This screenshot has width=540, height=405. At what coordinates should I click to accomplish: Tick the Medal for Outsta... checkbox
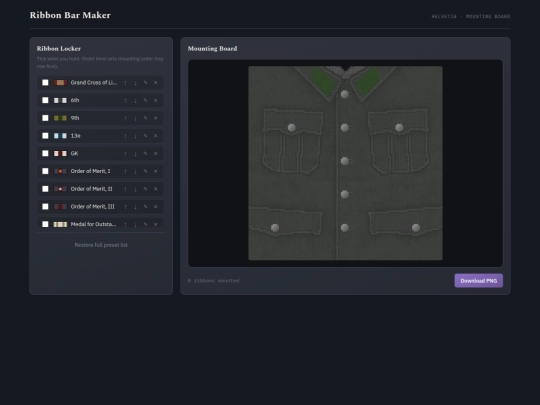tap(45, 224)
